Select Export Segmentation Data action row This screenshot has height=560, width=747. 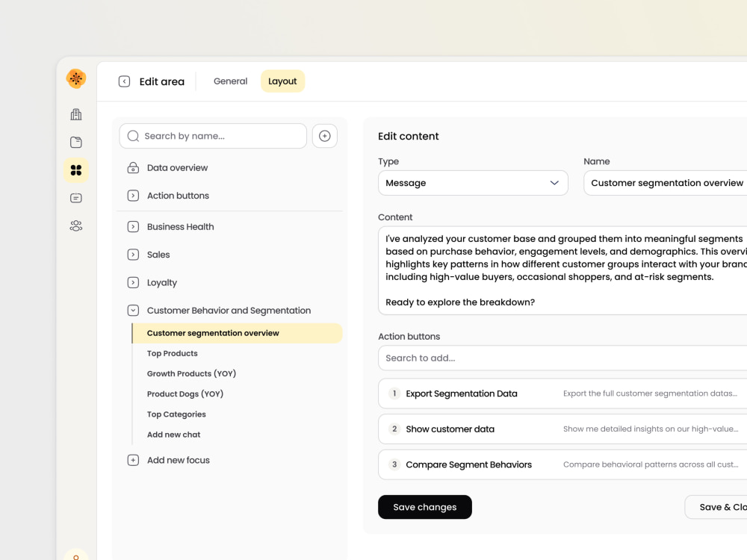562,393
